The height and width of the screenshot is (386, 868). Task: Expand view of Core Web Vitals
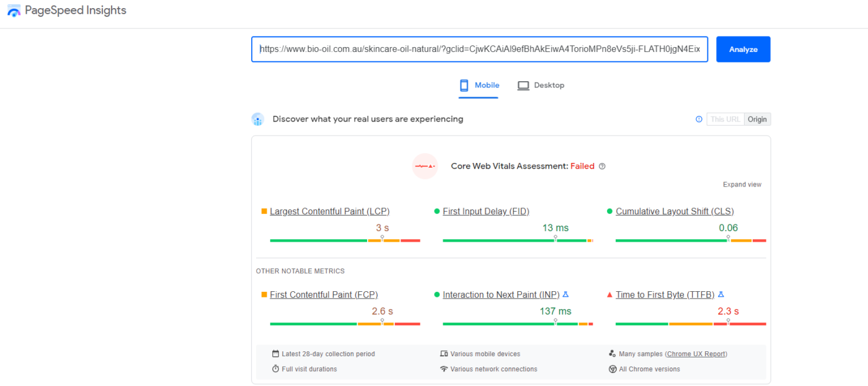click(x=742, y=185)
